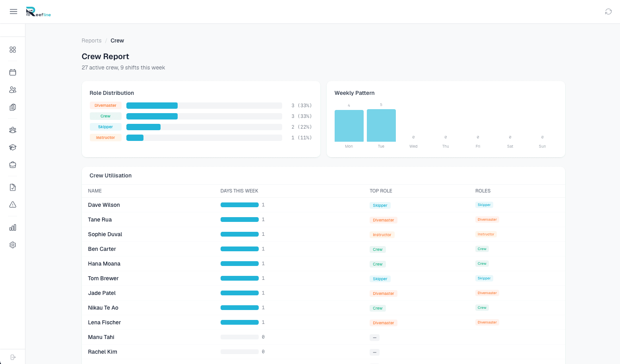Click the refresh icon in top bar
The image size is (620, 364).
tap(608, 12)
